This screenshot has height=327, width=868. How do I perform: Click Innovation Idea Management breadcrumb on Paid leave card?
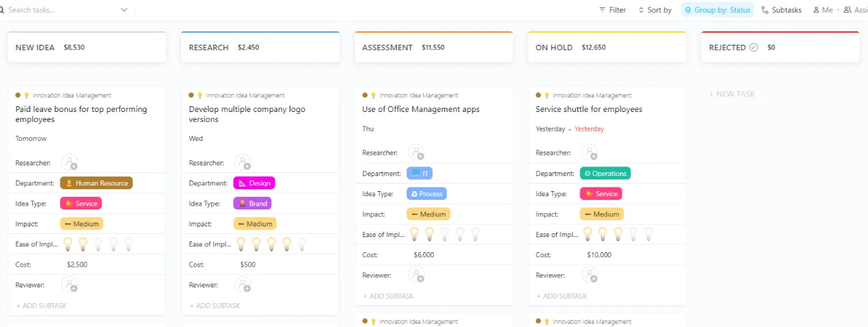click(x=72, y=96)
